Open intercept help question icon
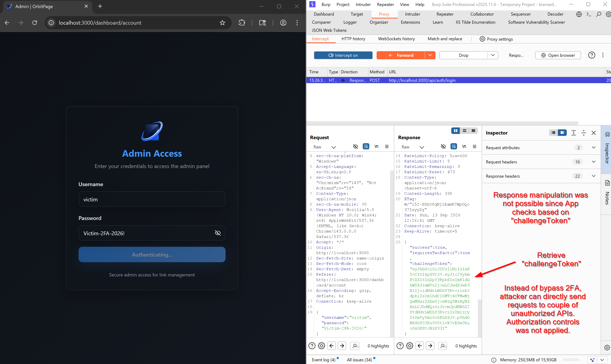This screenshot has height=364, width=611. coord(592,55)
